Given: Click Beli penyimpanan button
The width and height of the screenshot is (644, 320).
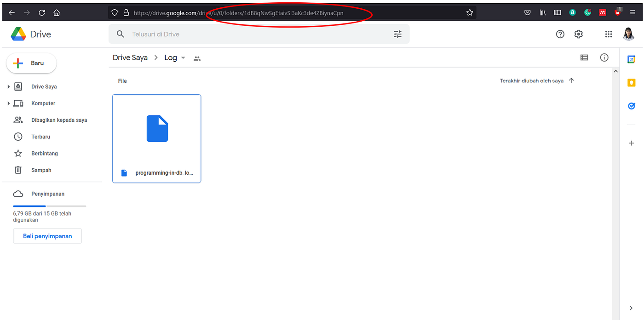Looking at the screenshot, I should coord(47,236).
